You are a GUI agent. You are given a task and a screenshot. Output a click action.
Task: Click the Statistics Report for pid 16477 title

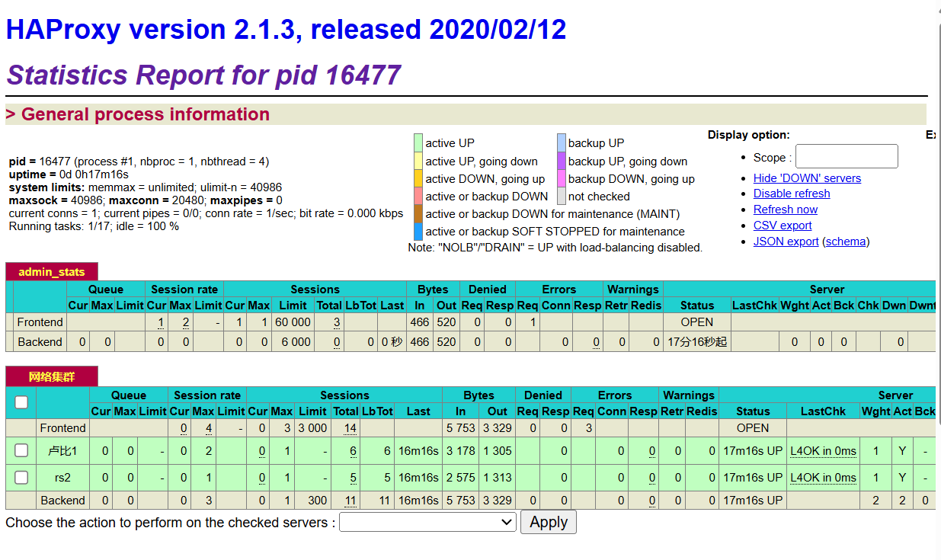[x=203, y=75]
